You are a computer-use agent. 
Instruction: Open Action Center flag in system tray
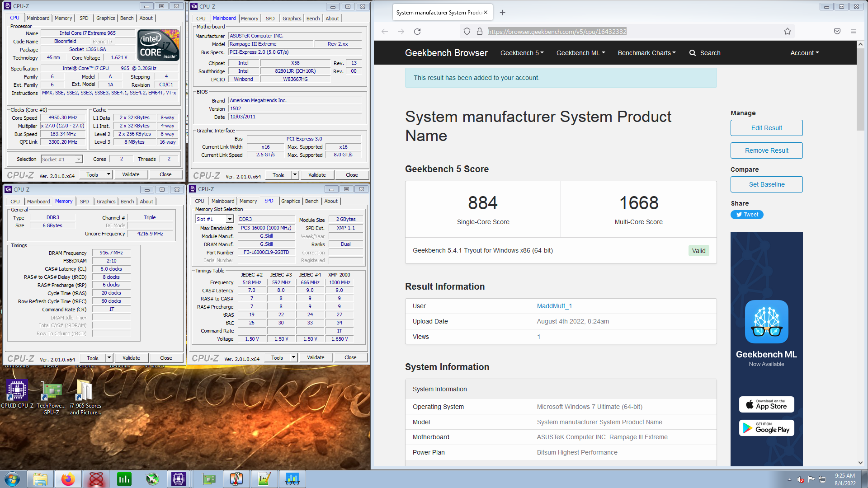pos(811,479)
